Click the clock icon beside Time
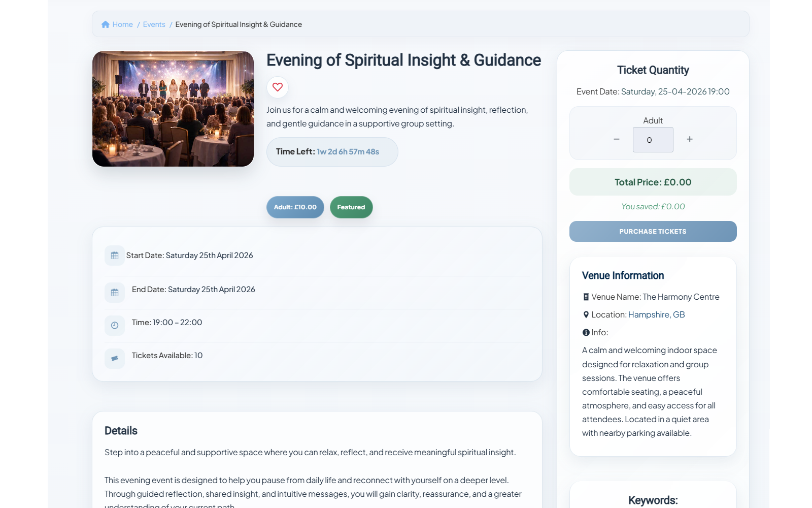 click(115, 326)
